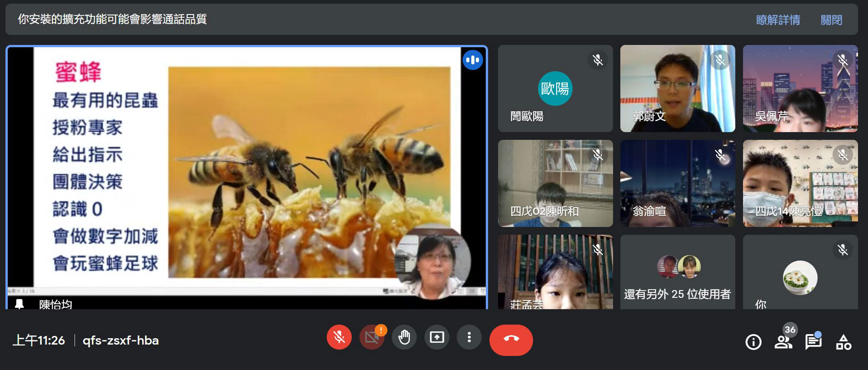Viewport: 868px width, 370px height.
Task: Click the 陳怡均 presenter name label
Action: [x=55, y=304]
